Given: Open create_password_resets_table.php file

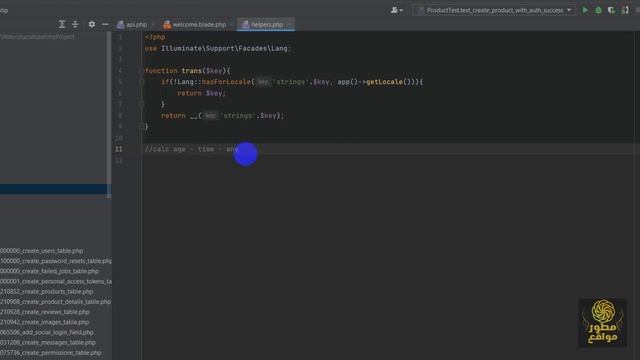Looking at the screenshot, I should coord(56,261).
